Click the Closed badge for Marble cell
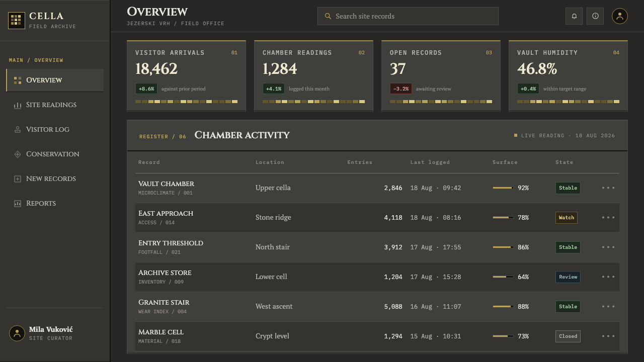Viewport: 644px width, 362px height. click(568, 336)
